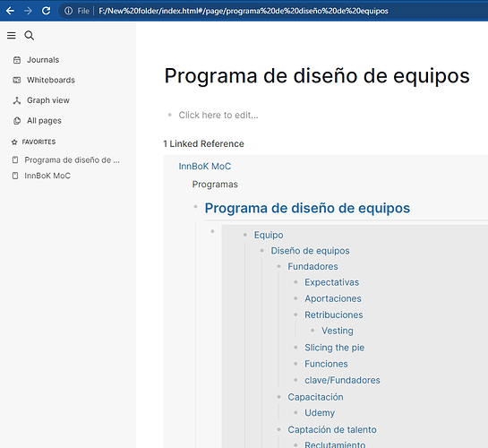Click the browser back arrow
The height and width of the screenshot is (448, 488).
(10, 11)
